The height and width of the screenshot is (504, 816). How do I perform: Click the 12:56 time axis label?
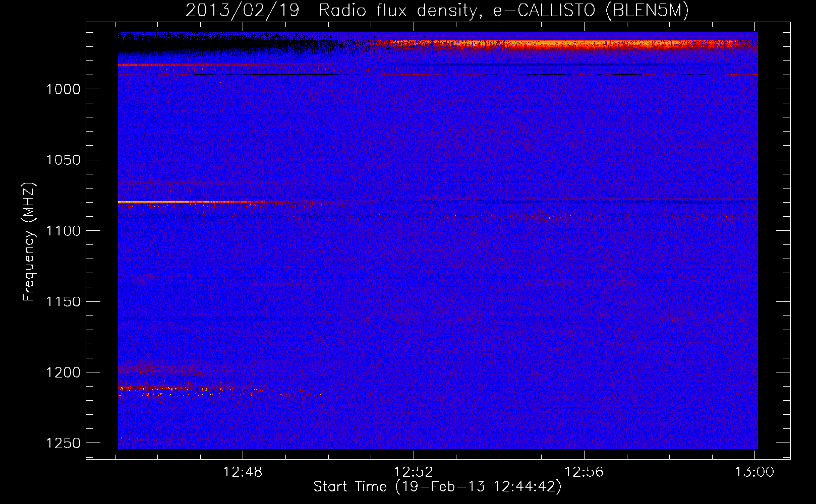584,472
